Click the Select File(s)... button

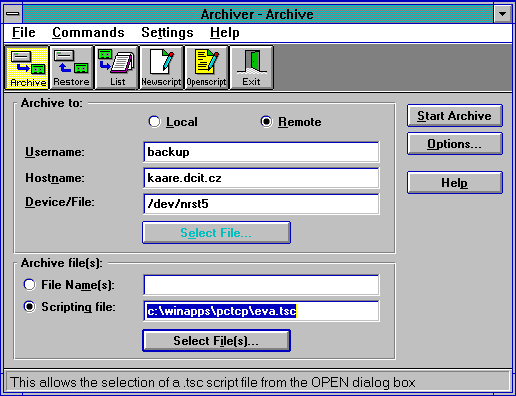tap(216, 341)
